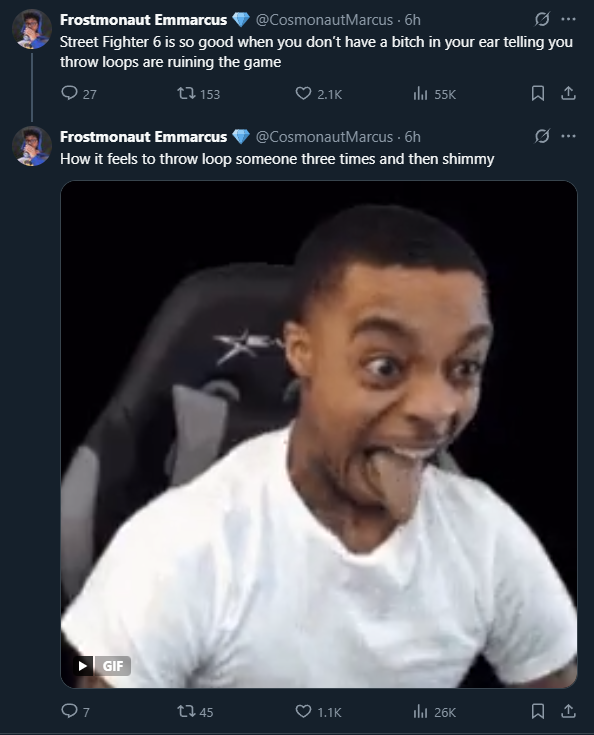
Task: Open the Frostmonaut Emmarcus profile avatar on first tweet
Action: click(31, 29)
